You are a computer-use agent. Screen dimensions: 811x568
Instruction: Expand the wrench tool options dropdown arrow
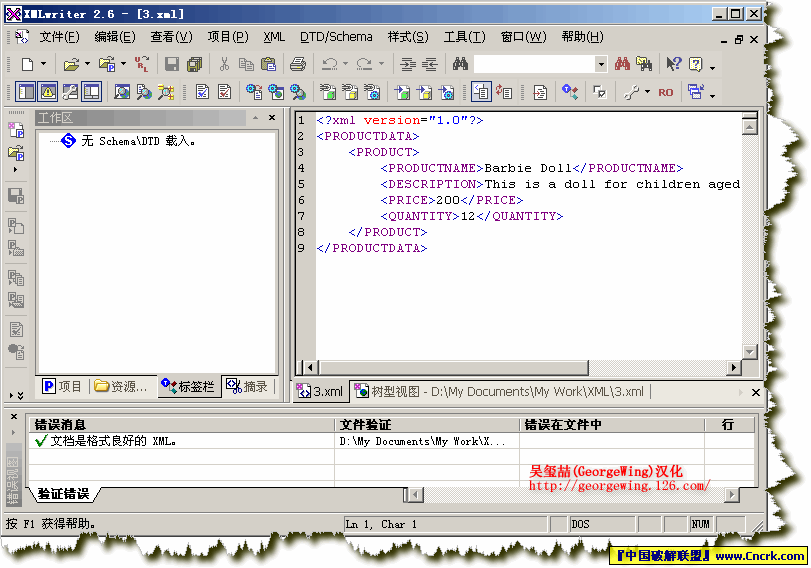[x=646, y=92]
